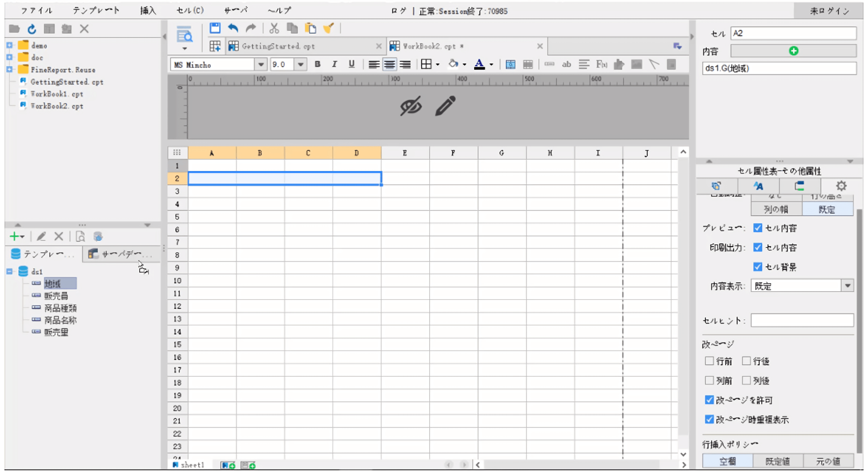The width and height of the screenshot is (868, 472).
Task: Uncheck print output cell background checkbox
Action: (758, 267)
